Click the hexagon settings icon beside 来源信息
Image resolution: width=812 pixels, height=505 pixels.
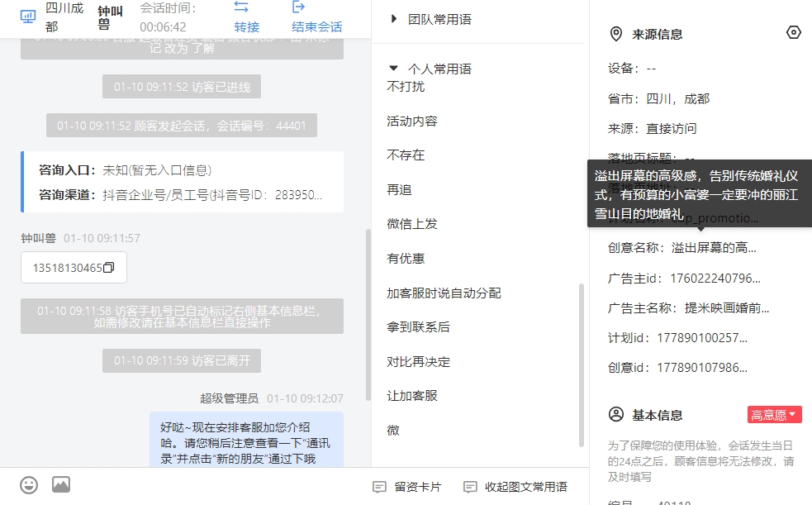click(x=793, y=32)
